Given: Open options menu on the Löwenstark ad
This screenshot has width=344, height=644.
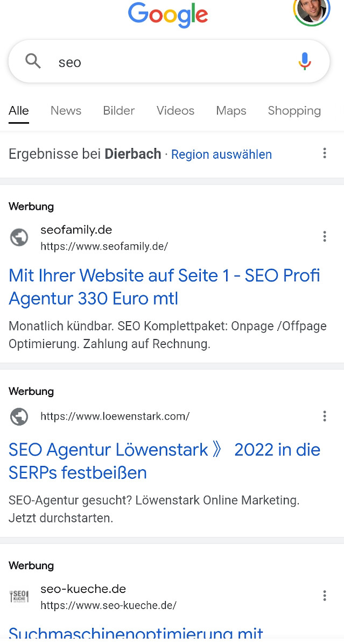Looking at the screenshot, I should (x=325, y=416).
